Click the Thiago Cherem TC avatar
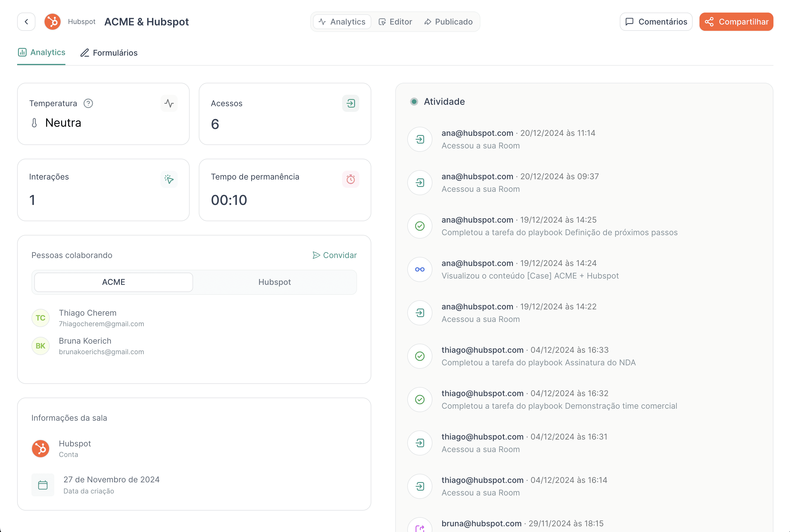The width and height of the screenshot is (790, 532). pyautogui.click(x=40, y=318)
